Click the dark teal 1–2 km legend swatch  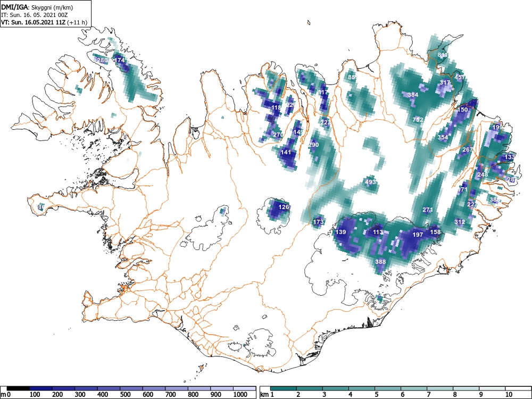tap(284, 388)
